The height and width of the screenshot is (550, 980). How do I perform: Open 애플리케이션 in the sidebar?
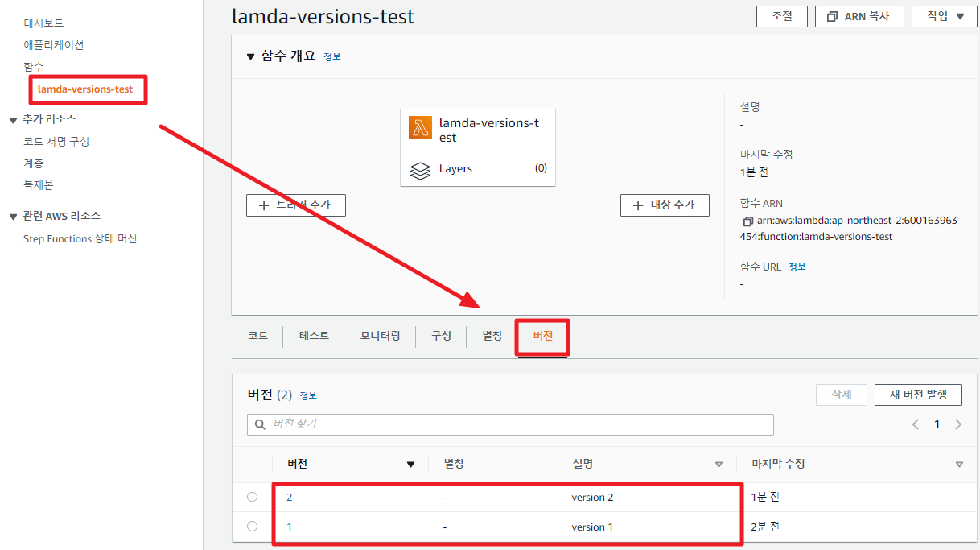(x=53, y=45)
